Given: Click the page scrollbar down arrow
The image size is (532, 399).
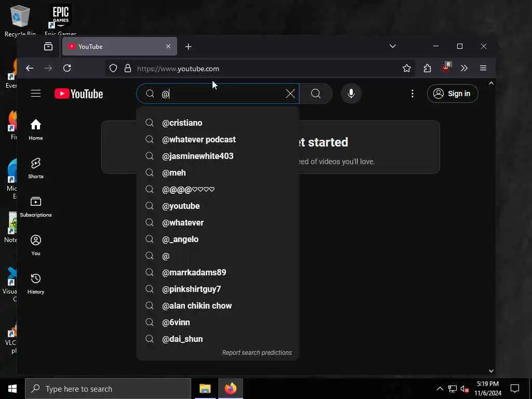Looking at the screenshot, I should point(491,371).
